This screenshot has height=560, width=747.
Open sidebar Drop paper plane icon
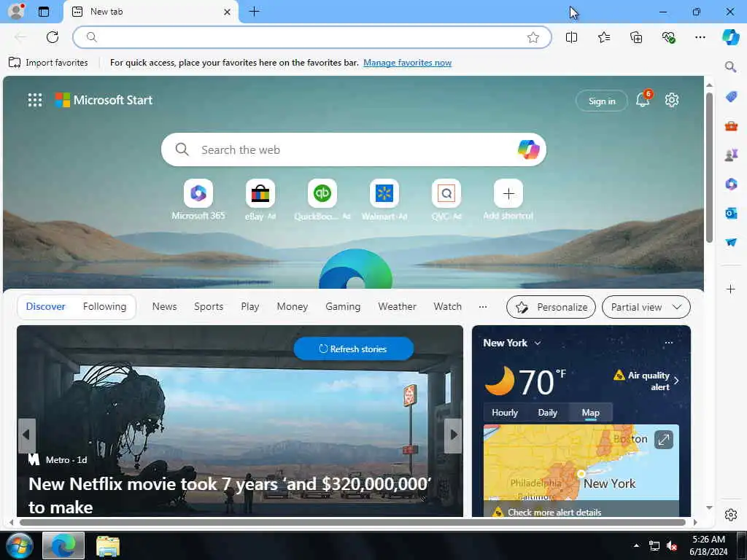coord(731,242)
